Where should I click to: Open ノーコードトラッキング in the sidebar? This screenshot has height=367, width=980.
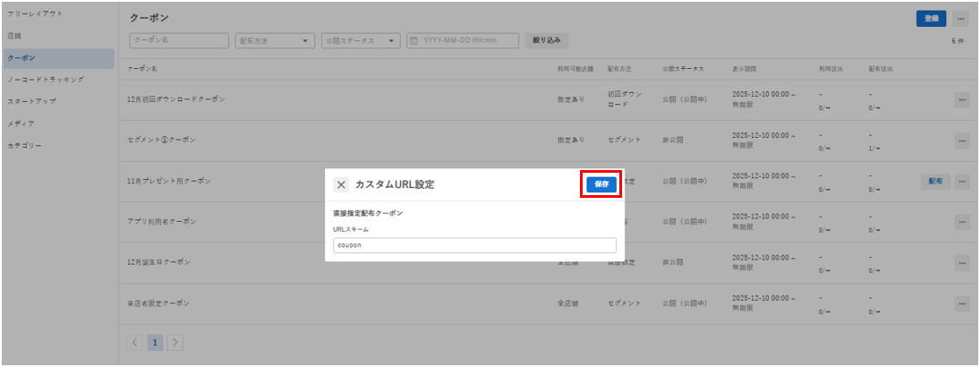point(46,80)
